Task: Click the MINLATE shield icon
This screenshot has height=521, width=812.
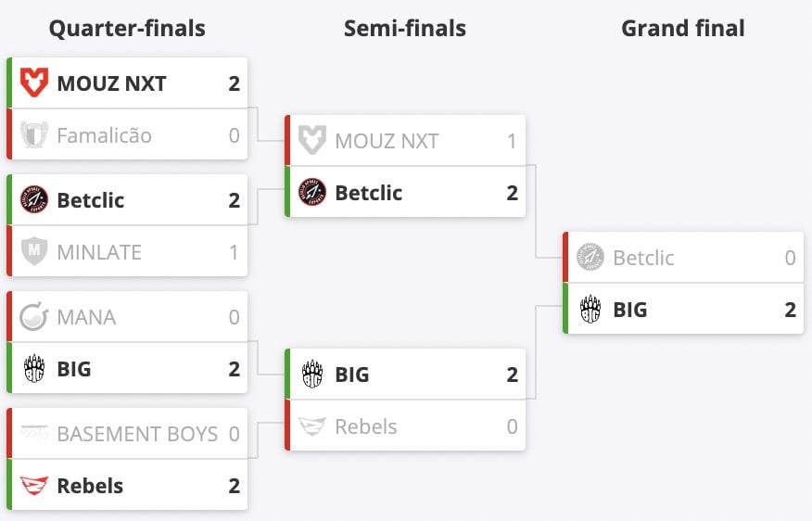Action: [34, 252]
